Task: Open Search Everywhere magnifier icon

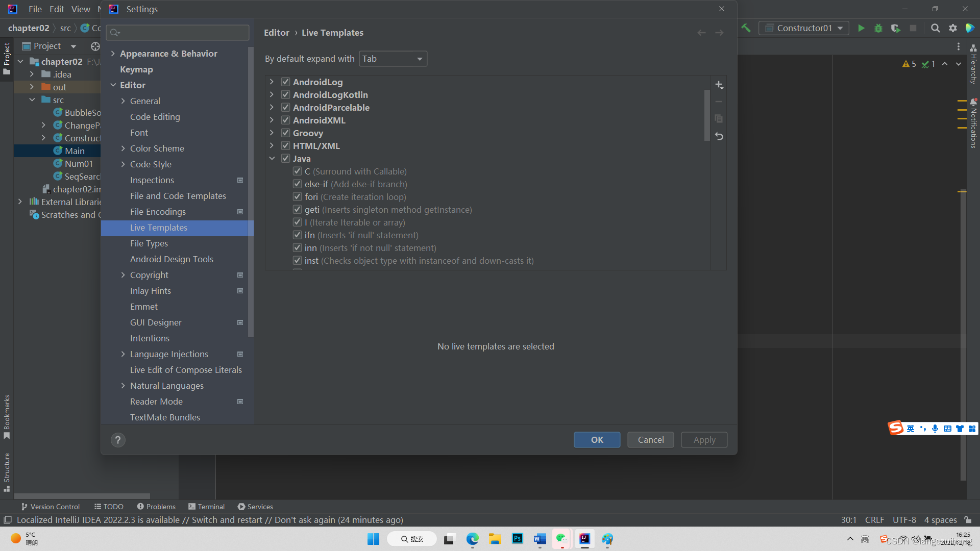Action: tap(935, 28)
